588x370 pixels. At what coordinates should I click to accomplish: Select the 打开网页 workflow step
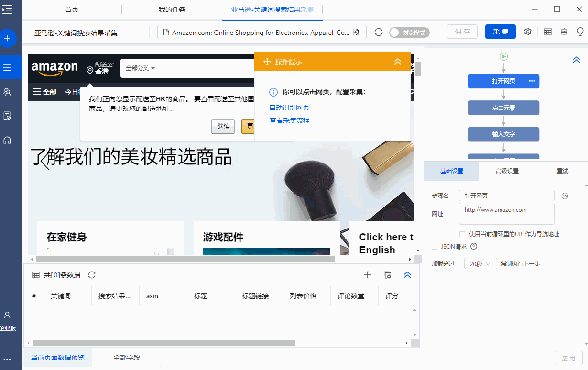pyautogui.click(x=504, y=81)
